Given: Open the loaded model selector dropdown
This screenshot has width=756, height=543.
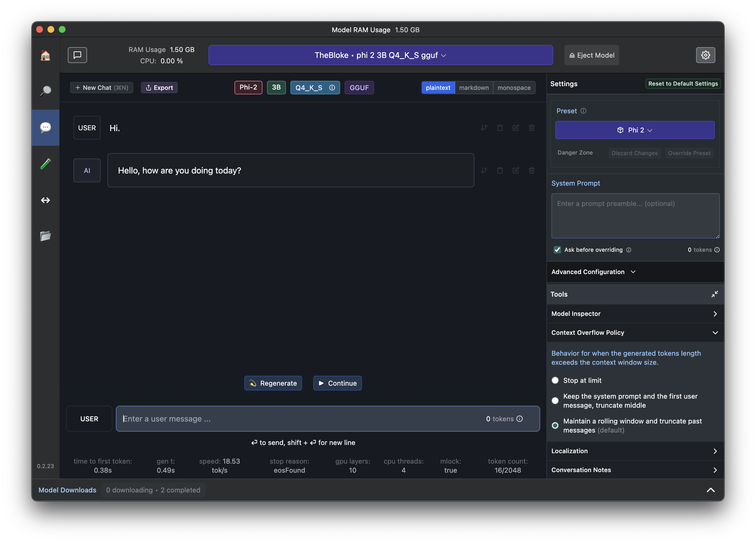Looking at the screenshot, I should 380,55.
